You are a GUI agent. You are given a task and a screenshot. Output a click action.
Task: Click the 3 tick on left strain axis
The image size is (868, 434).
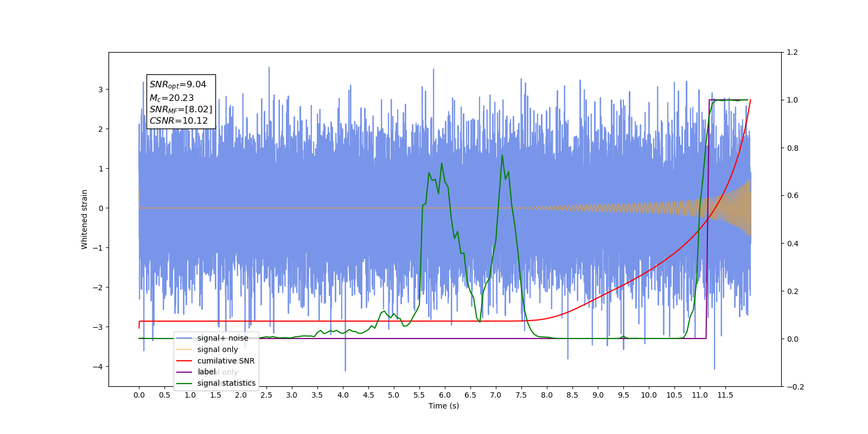pos(100,90)
